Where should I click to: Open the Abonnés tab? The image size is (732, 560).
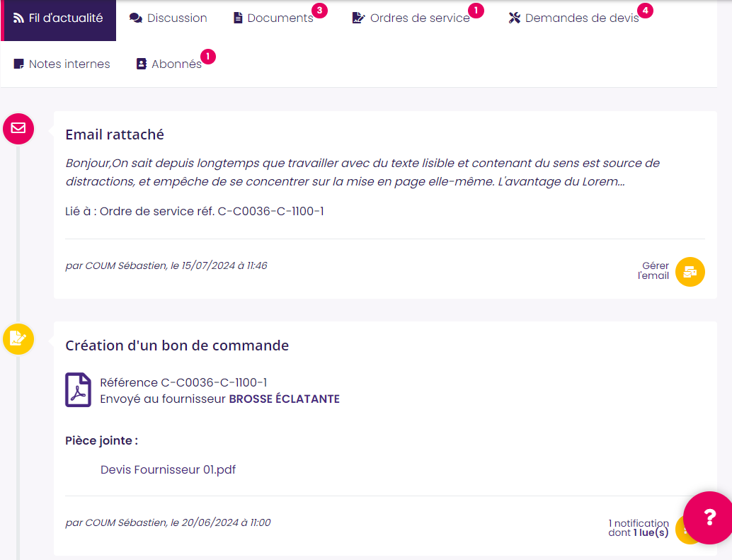tap(169, 64)
